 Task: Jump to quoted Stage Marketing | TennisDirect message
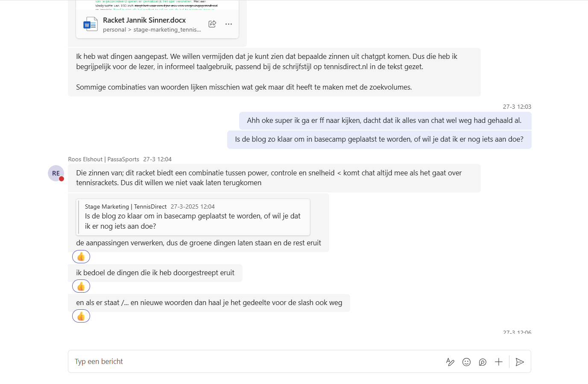click(x=193, y=217)
